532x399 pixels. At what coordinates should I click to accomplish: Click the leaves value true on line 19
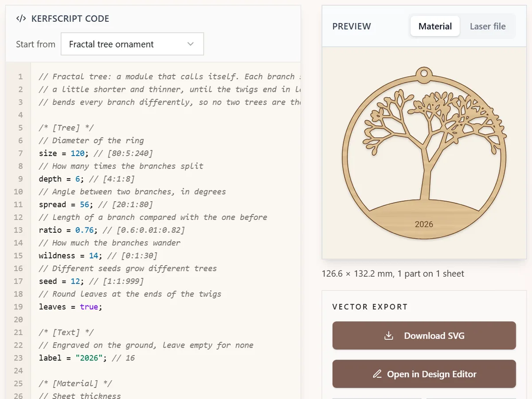click(x=89, y=307)
